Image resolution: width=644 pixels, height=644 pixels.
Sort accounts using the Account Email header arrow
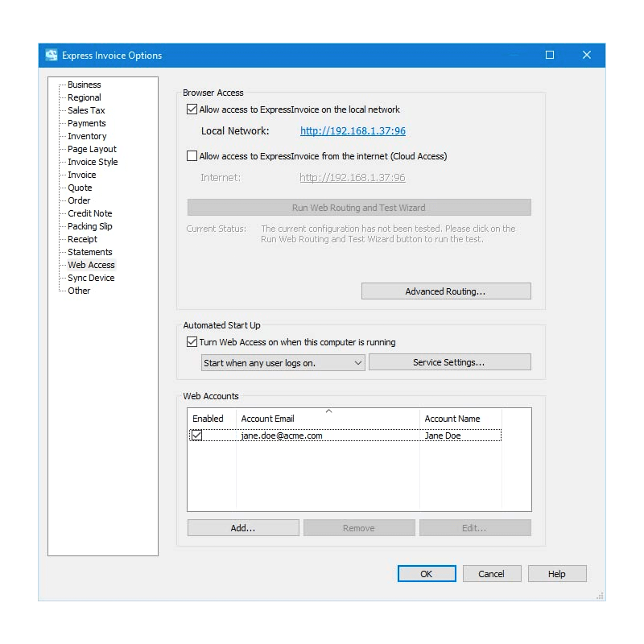(328, 411)
